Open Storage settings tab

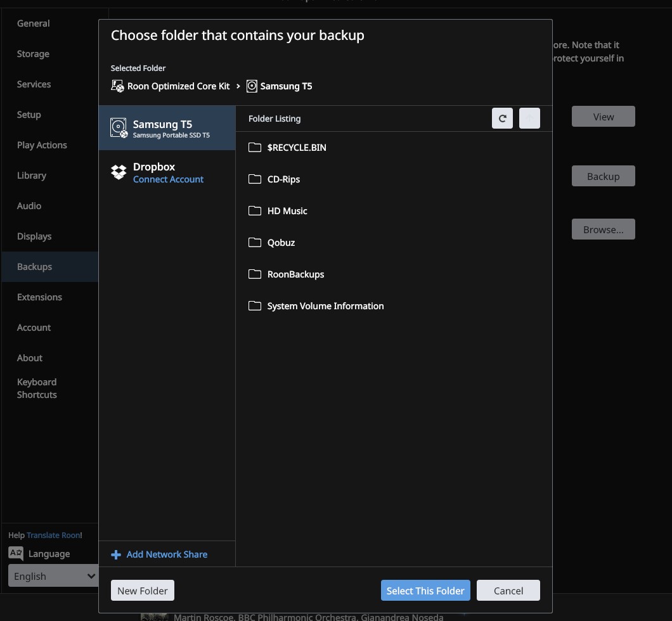[33, 54]
